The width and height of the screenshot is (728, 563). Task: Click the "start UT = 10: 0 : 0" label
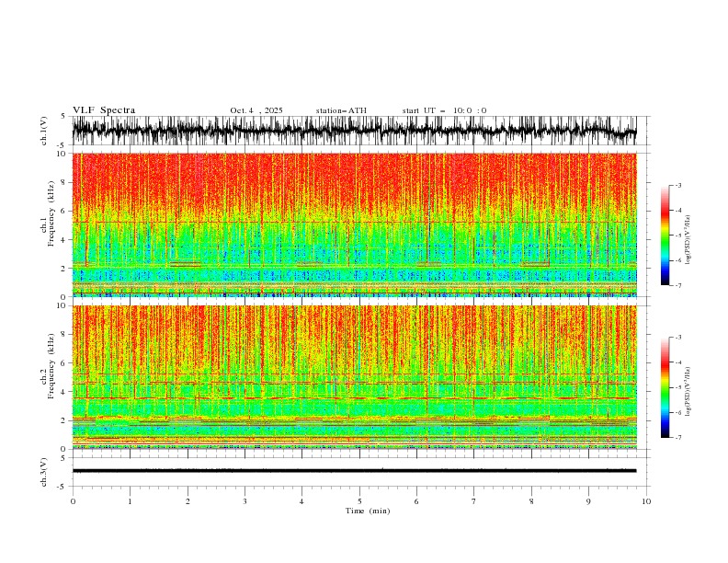(x=444, y=110)
